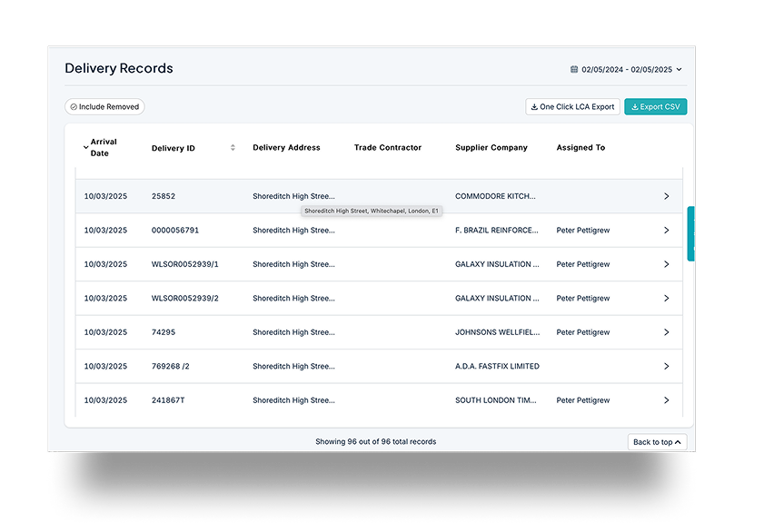
Task: Open the row chevron for delivery 25852
Action: coord(666,196)
